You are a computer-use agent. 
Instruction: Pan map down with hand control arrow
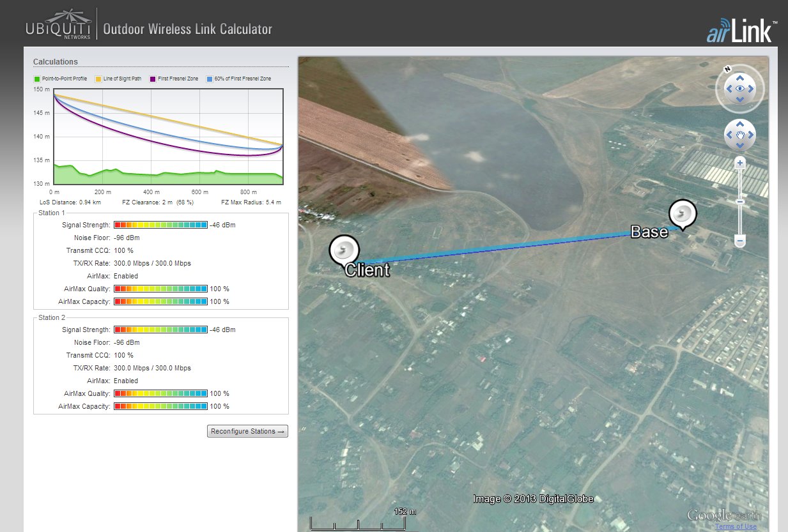(x=740, y=146)
